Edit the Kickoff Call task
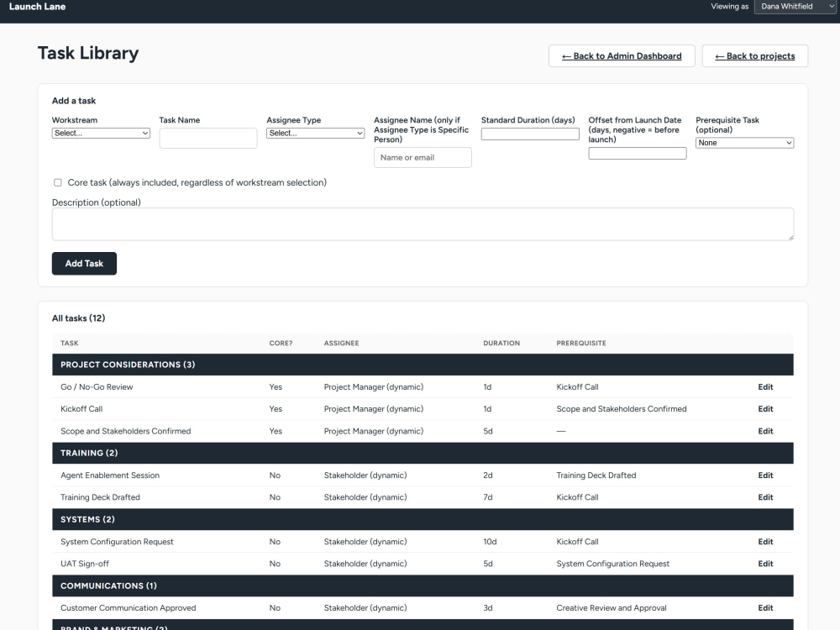840x630 pixels. click(765, 409)
